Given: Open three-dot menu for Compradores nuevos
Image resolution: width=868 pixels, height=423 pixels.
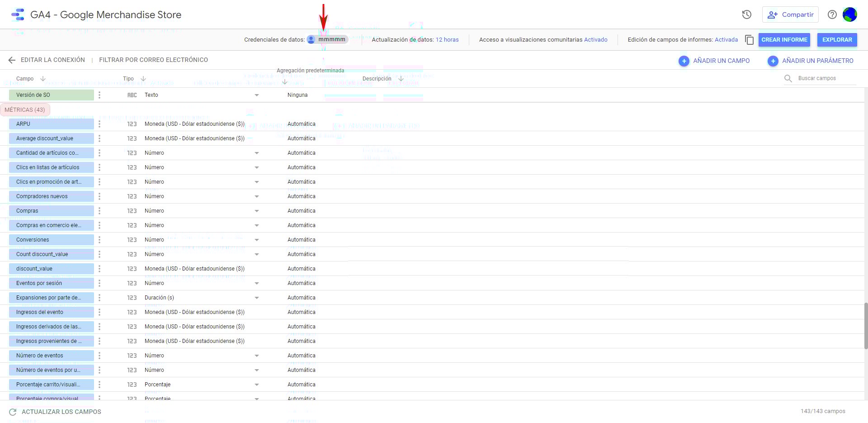Looking at the screenshot, I should pyautogui.click(x=99, y=196).
